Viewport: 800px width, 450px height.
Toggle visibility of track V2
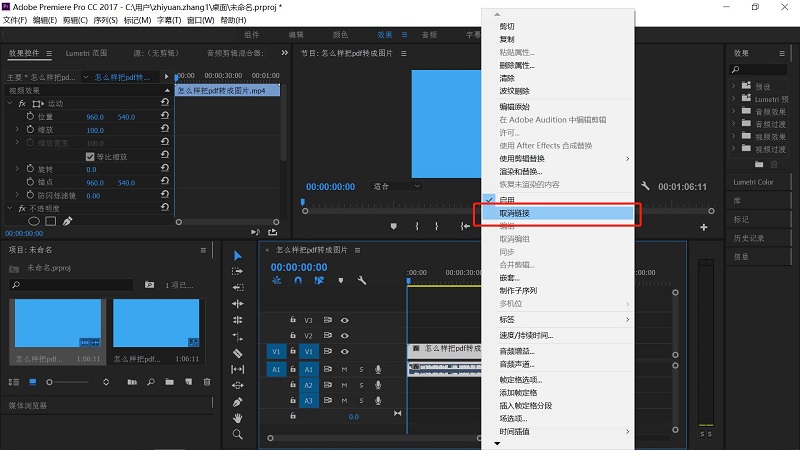pos(345,336)
